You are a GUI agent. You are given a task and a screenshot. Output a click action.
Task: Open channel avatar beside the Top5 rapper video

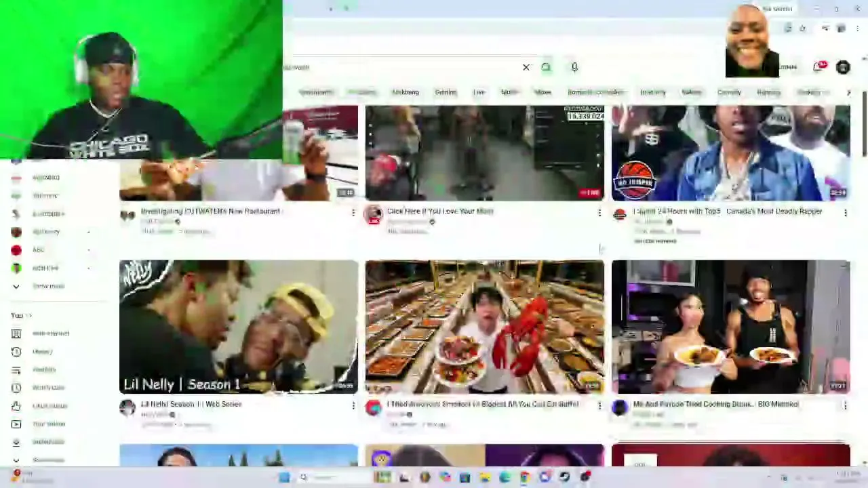pyautogui.click(x=619, y=215)
